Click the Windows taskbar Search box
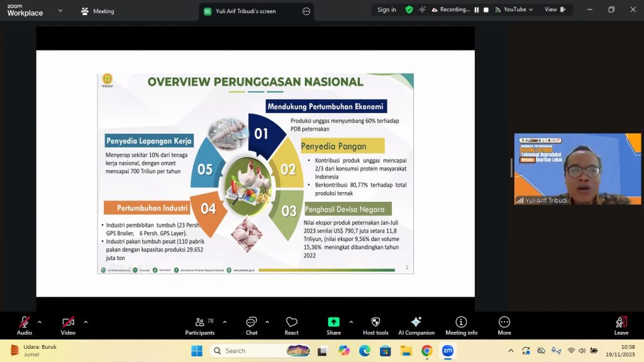The width and height of the screenshot is (644, 362). tap(261, 351)
